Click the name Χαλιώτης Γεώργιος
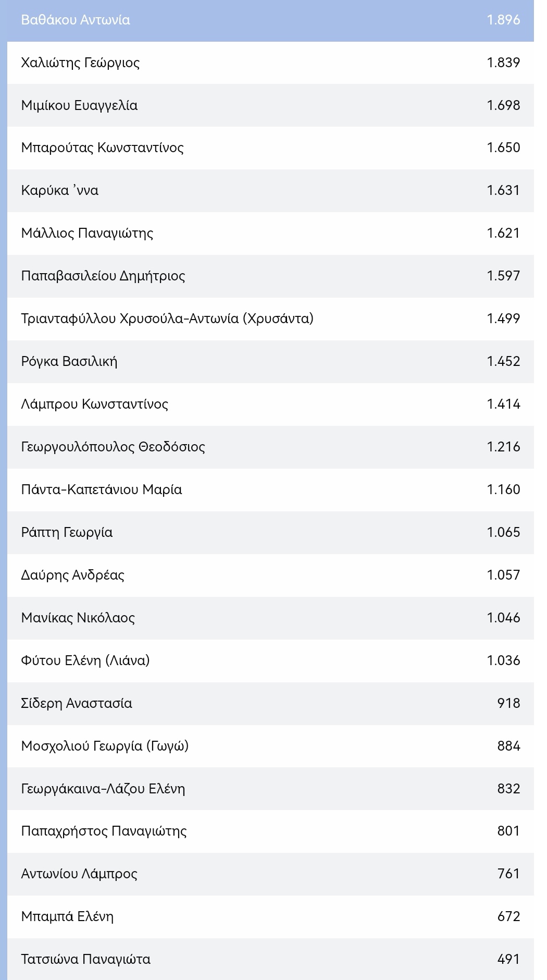Screen dimensions: 547x980 tap(80, 63)
